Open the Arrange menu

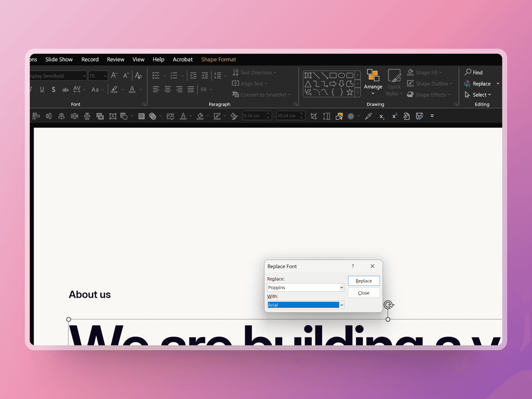click(x=373, y=82)
